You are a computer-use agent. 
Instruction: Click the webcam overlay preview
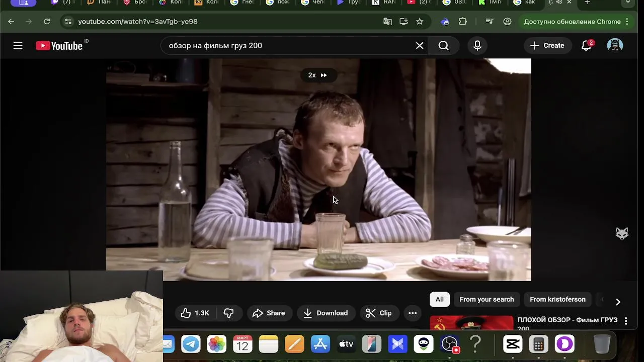[x=82, y=316]
